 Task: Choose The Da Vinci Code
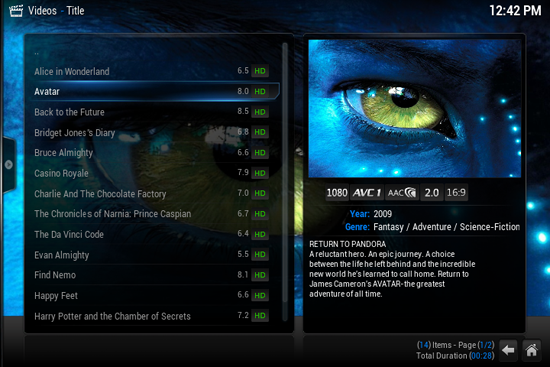[x=154, y=234]
